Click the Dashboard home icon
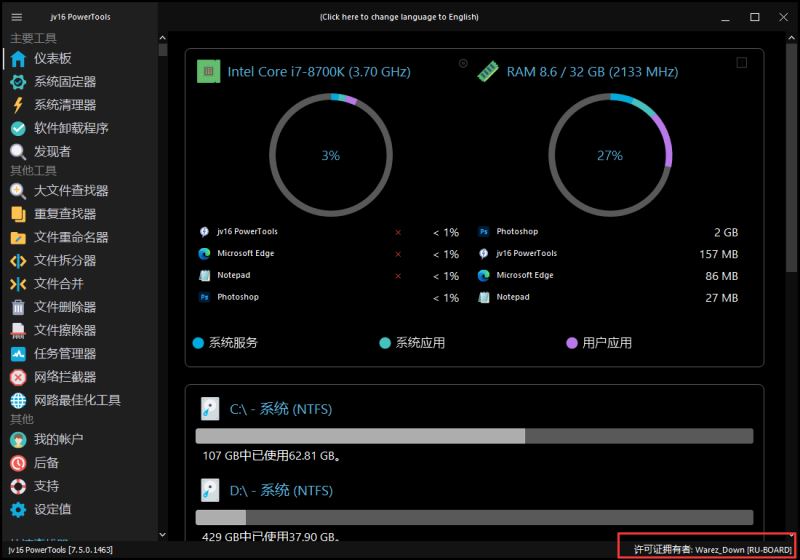800x560 pixels. pos(18,59)
